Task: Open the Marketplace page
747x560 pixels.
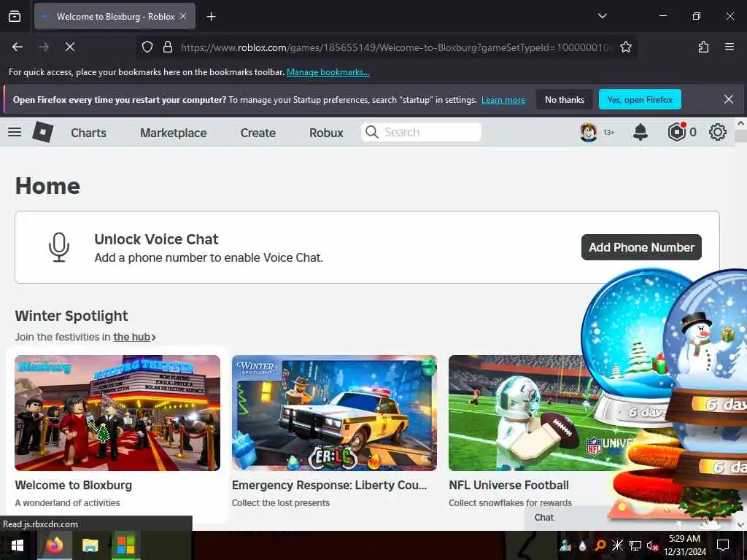Action: (174, 133)
